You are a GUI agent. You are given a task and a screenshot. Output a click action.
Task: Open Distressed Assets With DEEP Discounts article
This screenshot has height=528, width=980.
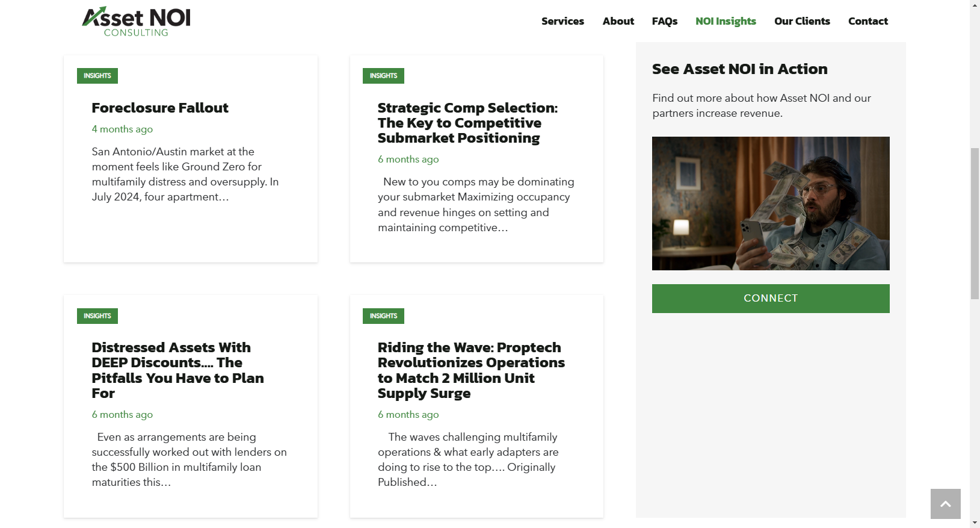coord(178,370)
